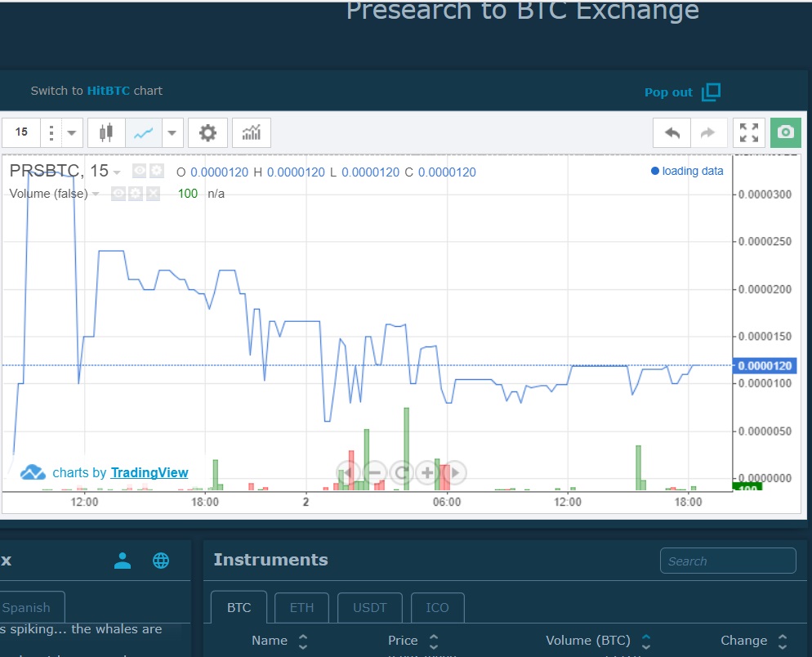Click the globe language icon
Image resolution: width=812 pixels, height=657 pixels.
pyautogui.click(x=161, y=561)
